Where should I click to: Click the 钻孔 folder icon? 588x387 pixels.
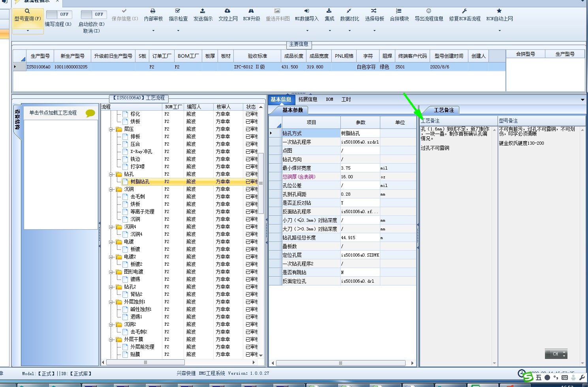(119, 174)
